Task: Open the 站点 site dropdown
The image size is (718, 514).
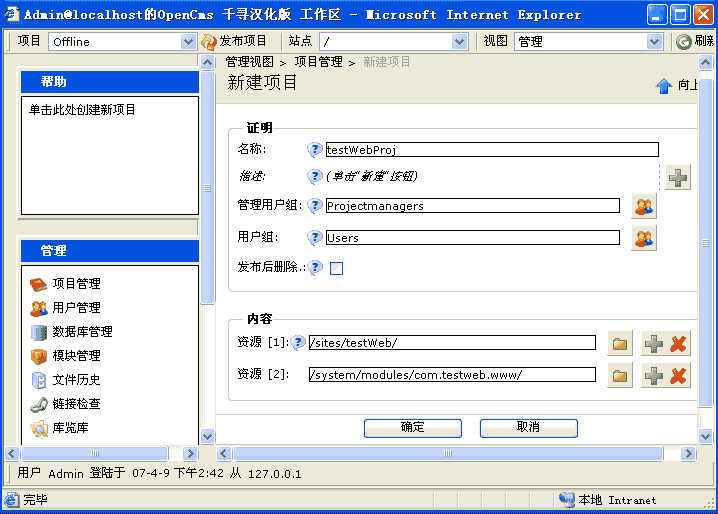Action: click(x=459, y=42)
